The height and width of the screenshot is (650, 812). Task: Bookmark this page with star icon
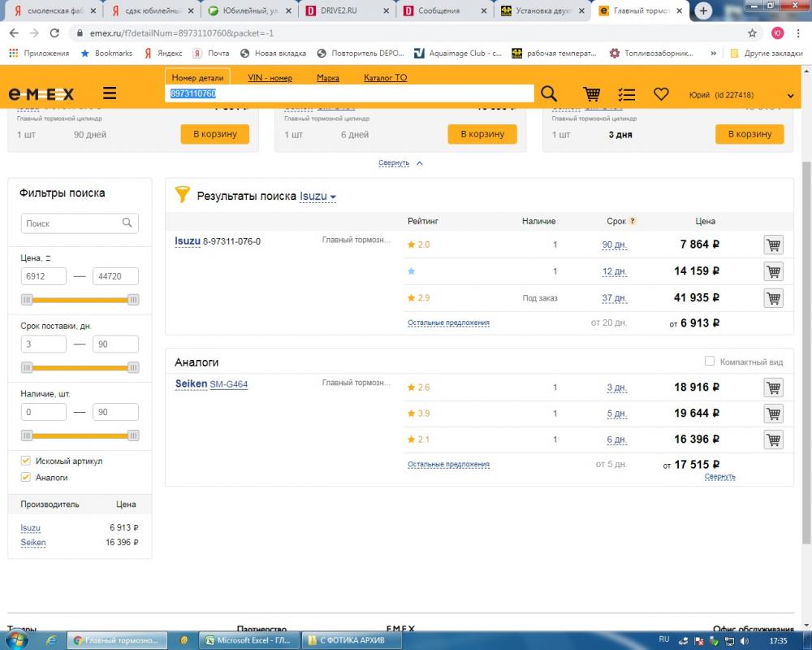(752, 33)
